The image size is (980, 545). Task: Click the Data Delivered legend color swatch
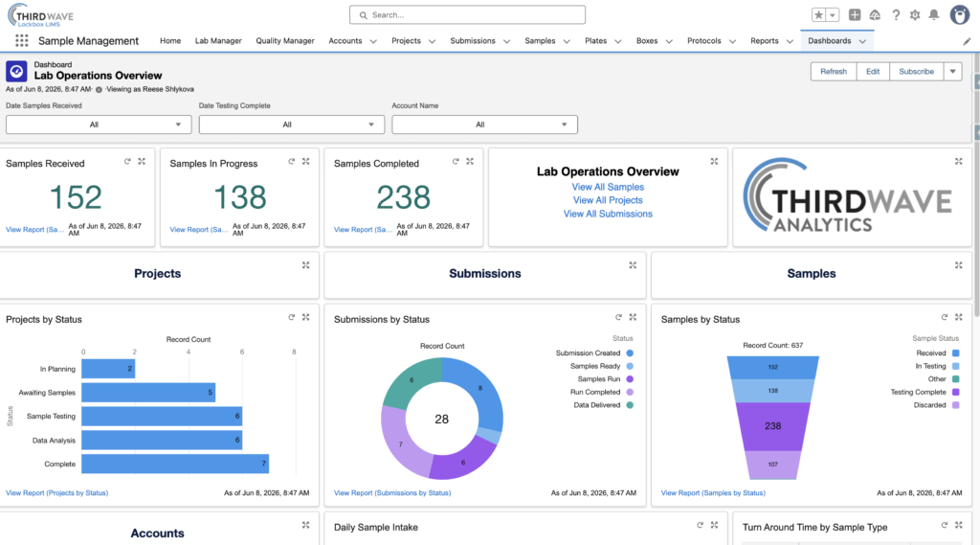(630, 405)
